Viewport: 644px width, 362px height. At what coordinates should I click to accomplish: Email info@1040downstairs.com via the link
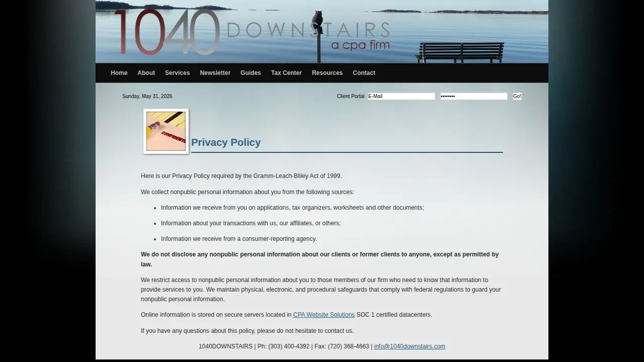[410, 346]
